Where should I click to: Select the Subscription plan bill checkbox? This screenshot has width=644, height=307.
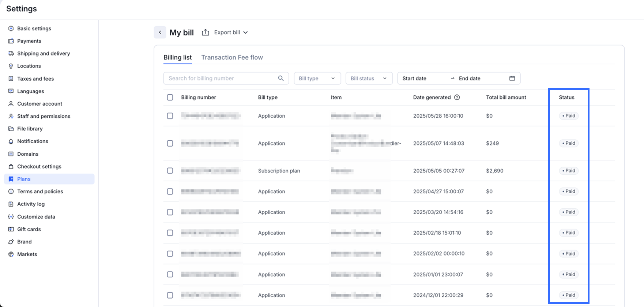point(170,171)
